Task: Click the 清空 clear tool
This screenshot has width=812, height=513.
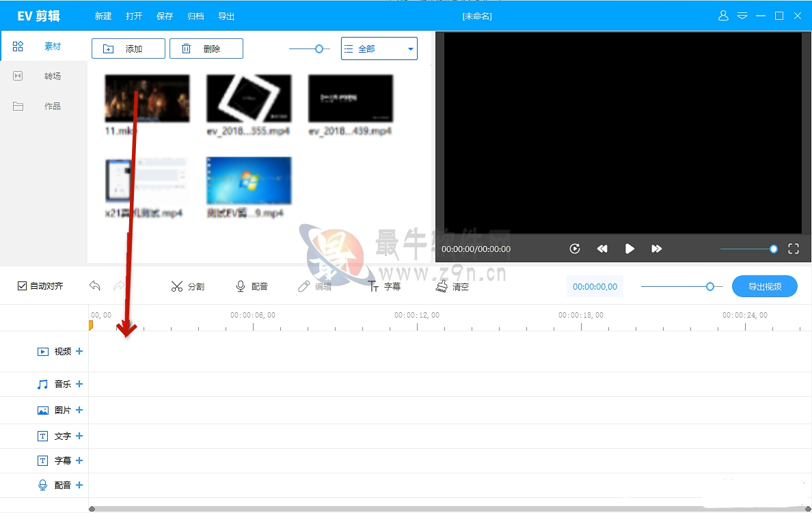Action: pos(452,286)
